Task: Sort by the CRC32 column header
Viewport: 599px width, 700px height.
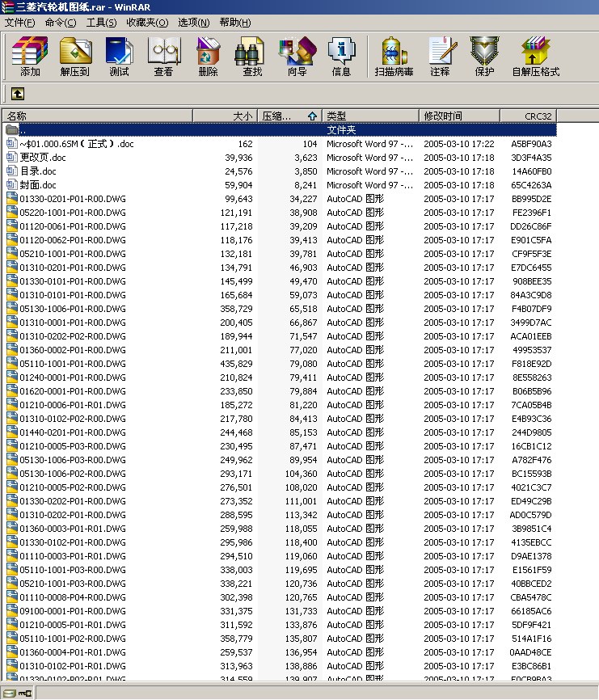Action: tap(529, 116)
